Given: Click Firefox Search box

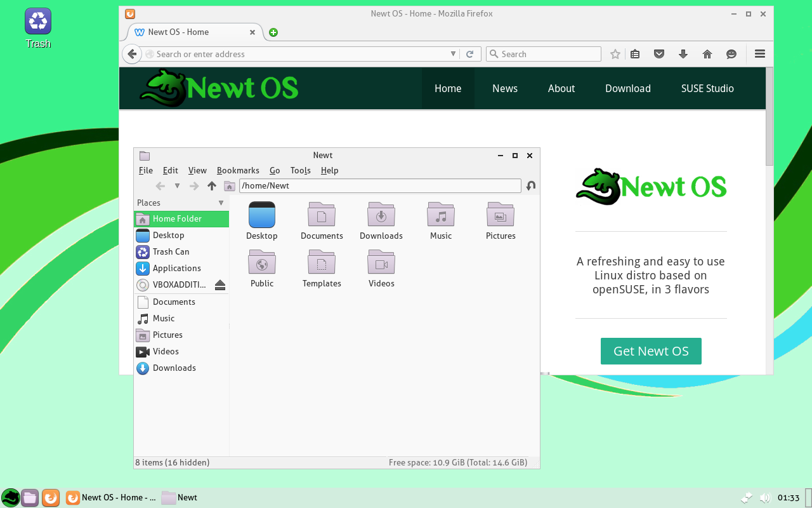Looking at the screenshot, I should click(x=544, y=54).
